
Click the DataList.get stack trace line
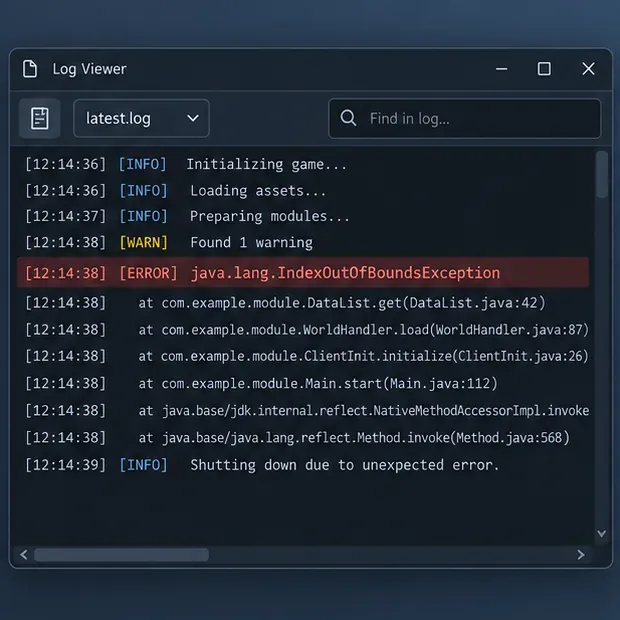click(285, 303)
